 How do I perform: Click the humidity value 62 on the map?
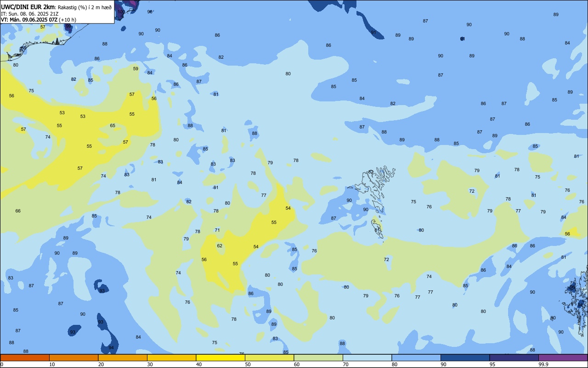pos(220,246)
